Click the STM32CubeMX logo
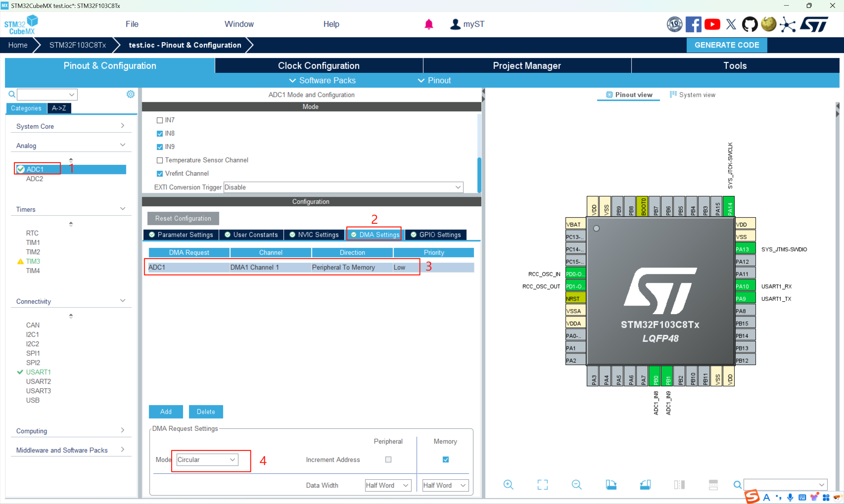 click(x=21, y=24)
